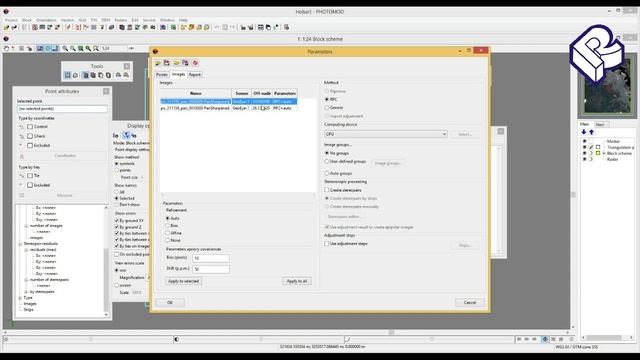Click the red reset icon in Parameters toolbar
Image resolution: width=640 pixels, height=360 pixels.
(196, 63)
